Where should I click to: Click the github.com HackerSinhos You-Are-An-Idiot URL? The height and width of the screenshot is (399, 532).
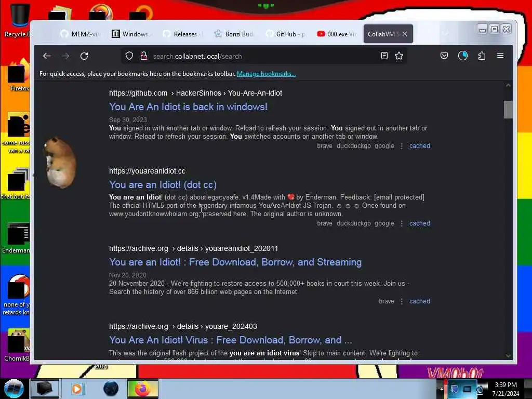click(195, 93)
